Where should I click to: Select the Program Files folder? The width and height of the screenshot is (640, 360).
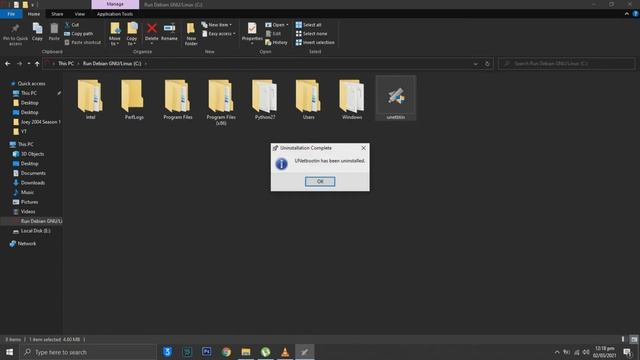click(x=178, y=100)
